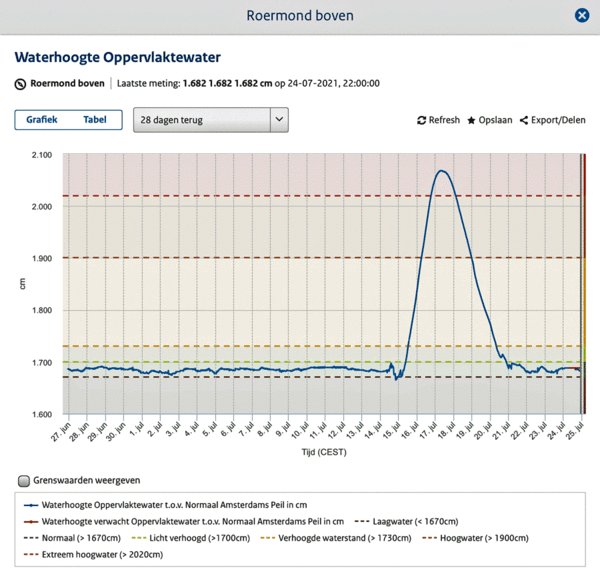Click the Roermond boven station label

[x=67, y=83]
